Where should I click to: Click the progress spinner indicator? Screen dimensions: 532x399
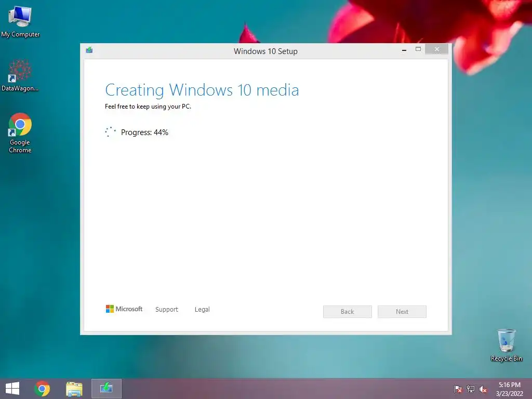point(110,132)
